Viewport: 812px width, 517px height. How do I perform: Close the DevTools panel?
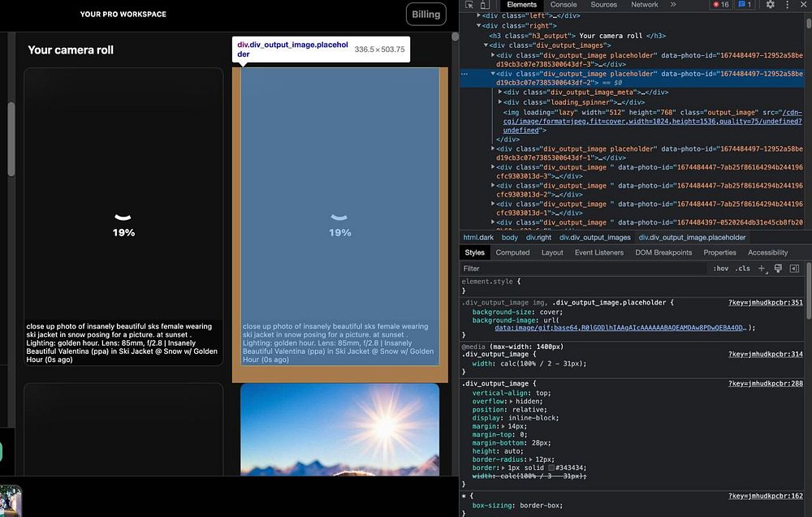pyautogui.click(x=804, y=5)
